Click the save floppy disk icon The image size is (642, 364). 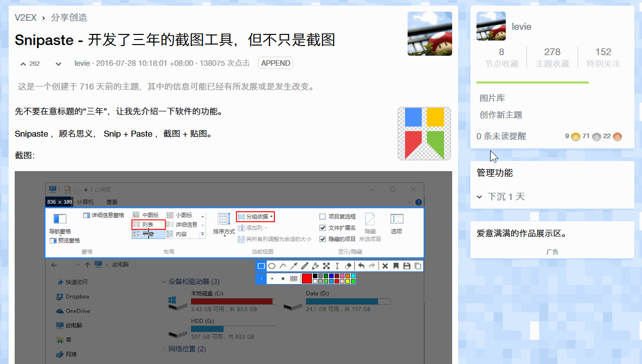point(407,266)
